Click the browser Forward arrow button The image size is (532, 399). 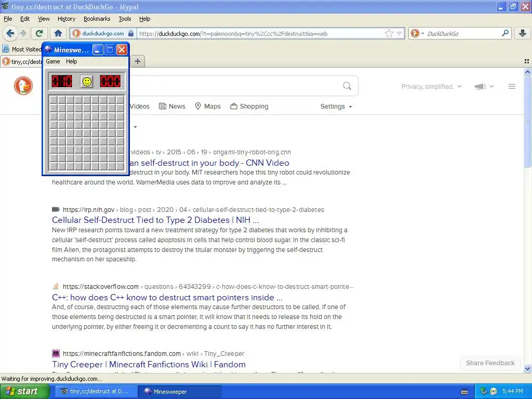click(23, 33)
